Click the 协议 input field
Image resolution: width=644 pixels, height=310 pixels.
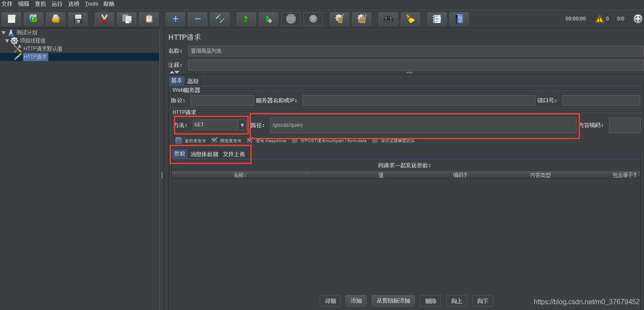pyautogui.click(x=222, y=100)
